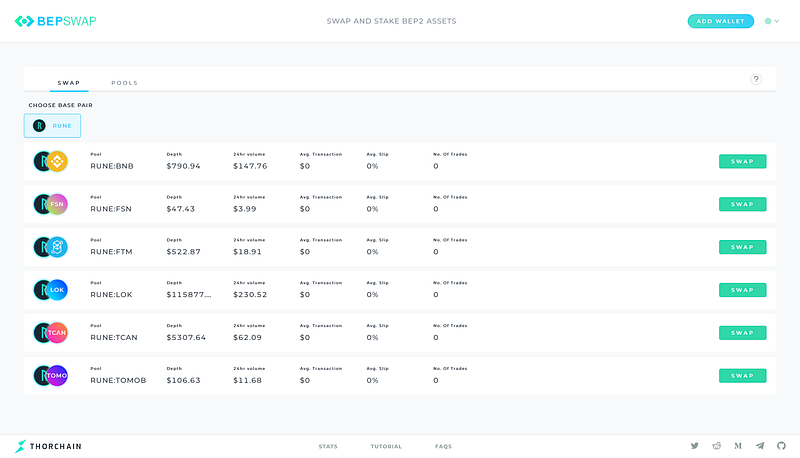Open the Telegram icon in footer
Screen dimensions: 800x458
[x=760, y=446]
